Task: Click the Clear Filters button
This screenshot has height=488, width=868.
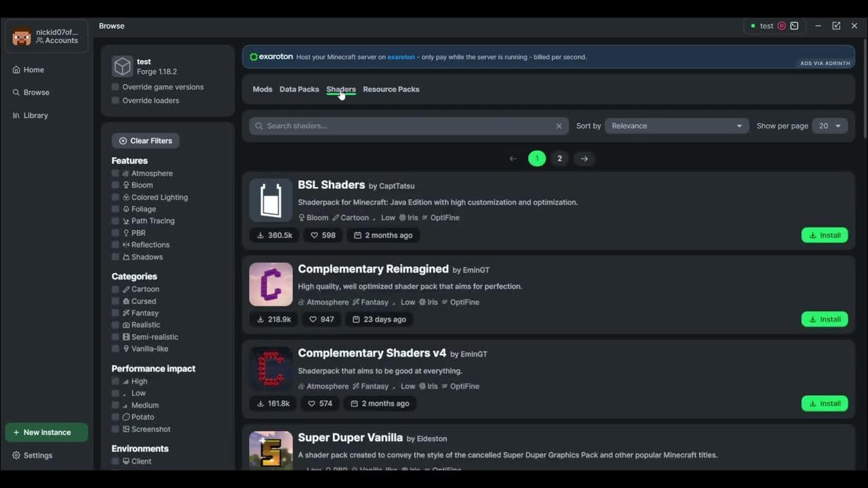Action: (x=145, y=141)
